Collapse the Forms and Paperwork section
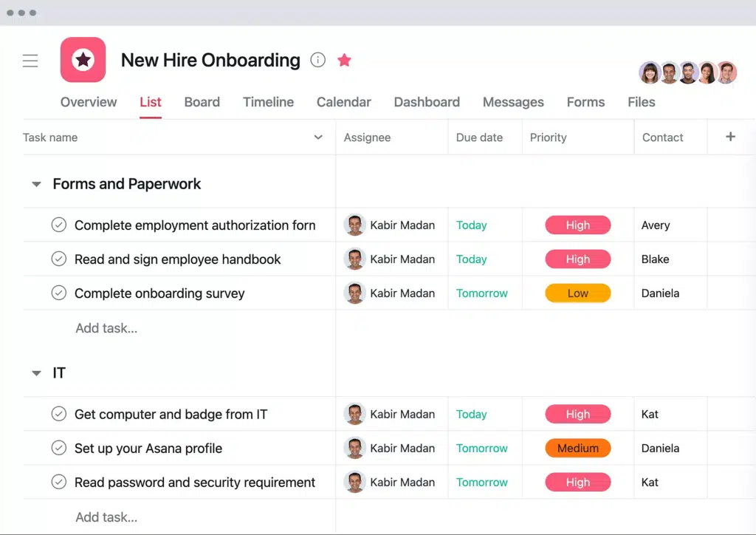756x535 pixels. [36, 184]
